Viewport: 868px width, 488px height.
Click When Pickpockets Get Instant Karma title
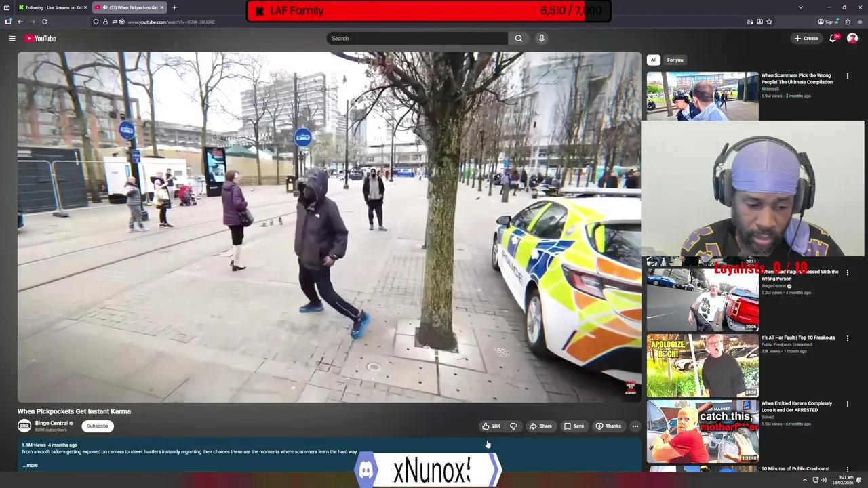74,411
